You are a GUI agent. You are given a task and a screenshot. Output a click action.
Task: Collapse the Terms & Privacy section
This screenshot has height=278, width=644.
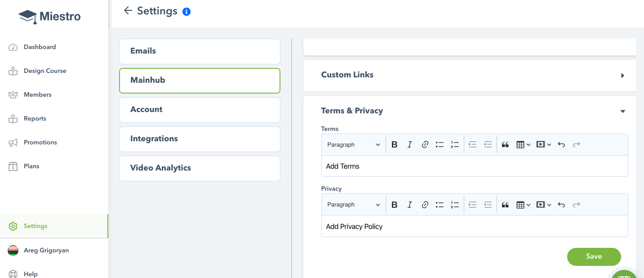[623, 112]
